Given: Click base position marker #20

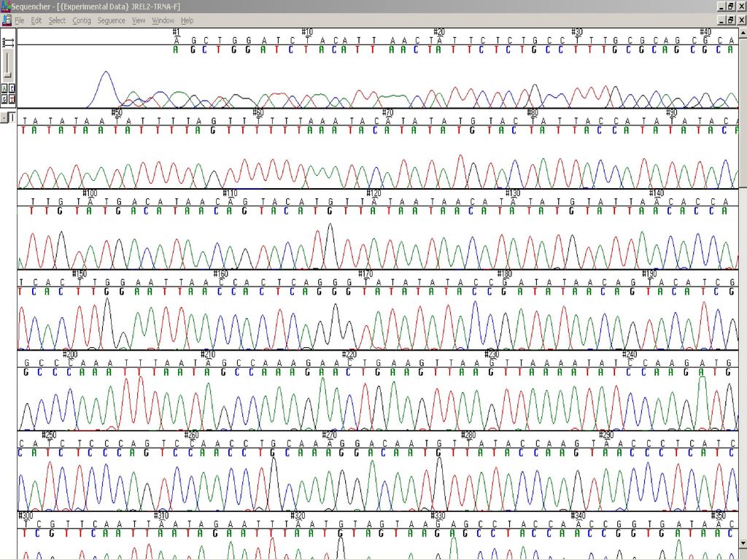Looking at the screenshot, I should click(438, 32).
